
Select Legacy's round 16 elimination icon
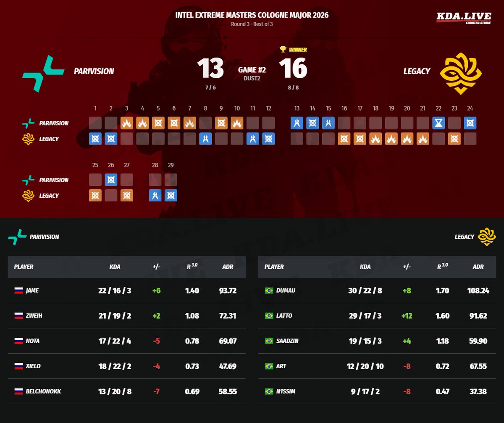tap(344, 138)
